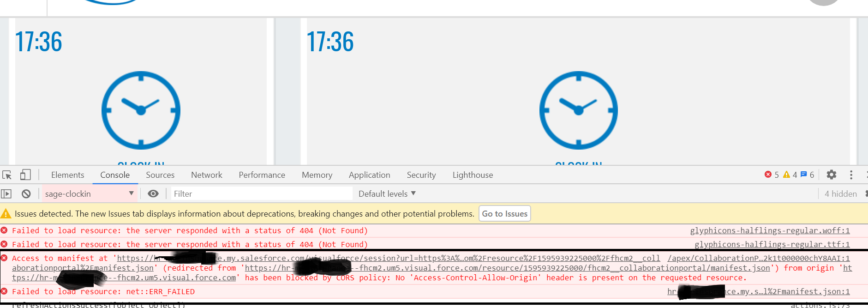
Task: Open the Performance tab
Action: pyautogui.click(x=262, y=175)
